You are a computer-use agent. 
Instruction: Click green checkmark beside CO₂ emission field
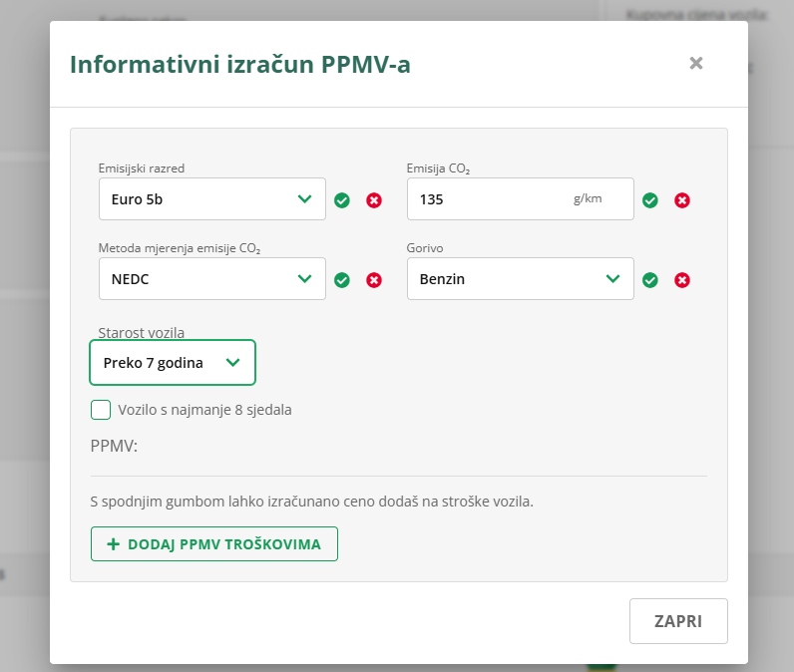[x=650, y=200]
